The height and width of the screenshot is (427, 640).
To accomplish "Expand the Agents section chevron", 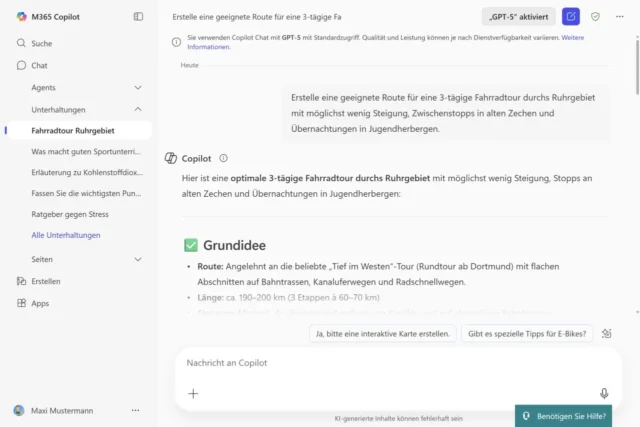I will click(x=138, y=87).
